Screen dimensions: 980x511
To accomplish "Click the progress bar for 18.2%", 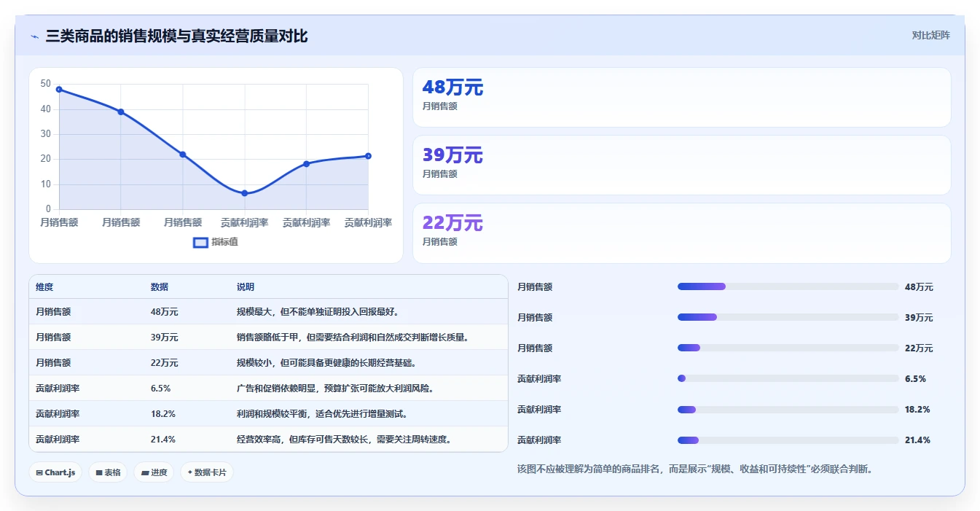I will (x=788, y=409).
